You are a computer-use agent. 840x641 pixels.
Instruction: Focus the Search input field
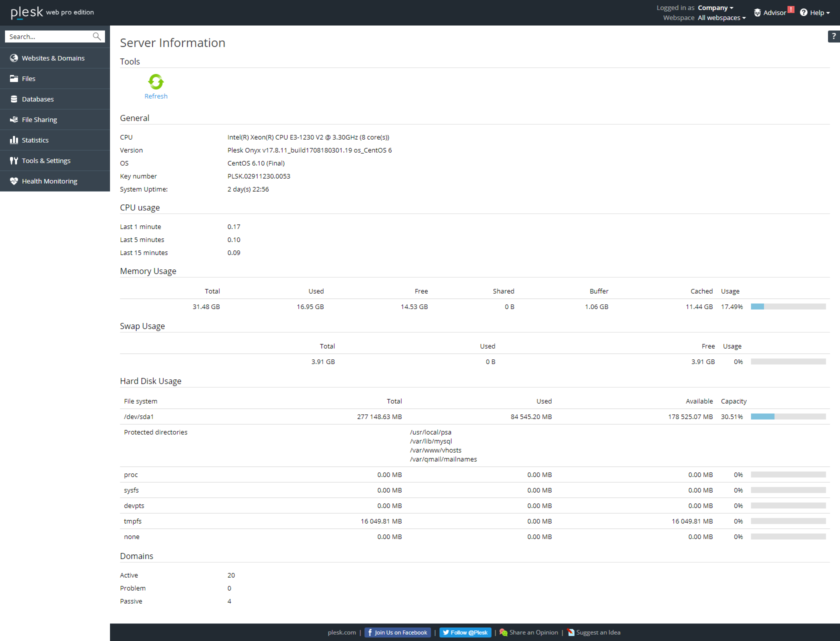pyautogui.click(x=49, y=36)
